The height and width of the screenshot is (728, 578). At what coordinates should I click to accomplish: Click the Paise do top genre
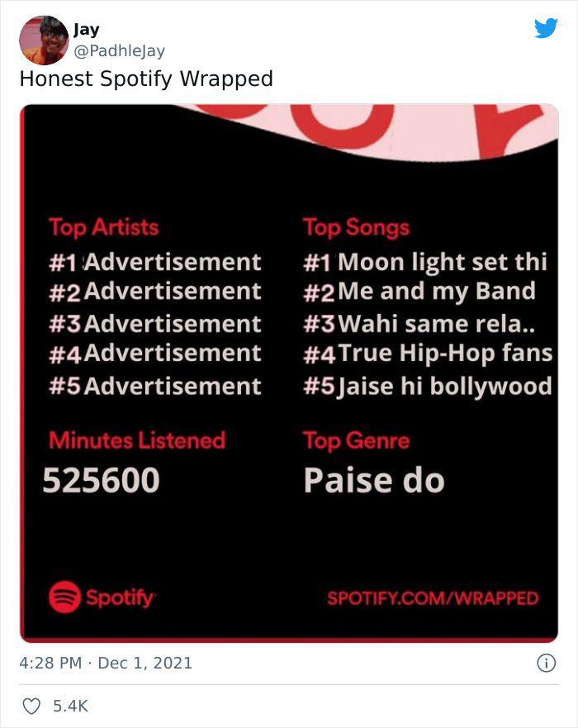pyautogui.click(x=374, y=480)
